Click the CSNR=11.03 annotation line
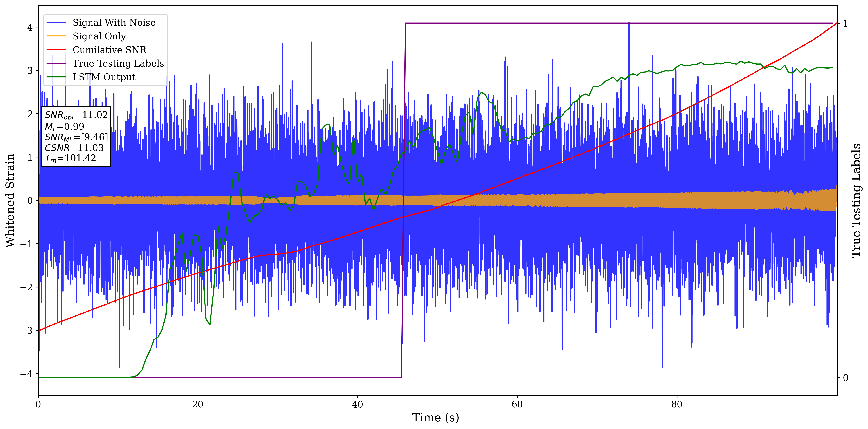 [x=74, y=148]
